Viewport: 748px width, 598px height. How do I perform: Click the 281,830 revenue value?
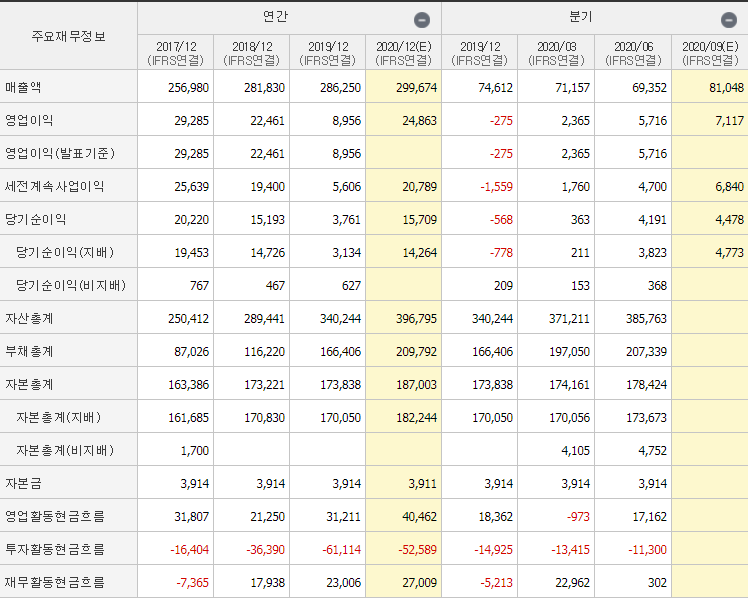(x=264, y=88)
